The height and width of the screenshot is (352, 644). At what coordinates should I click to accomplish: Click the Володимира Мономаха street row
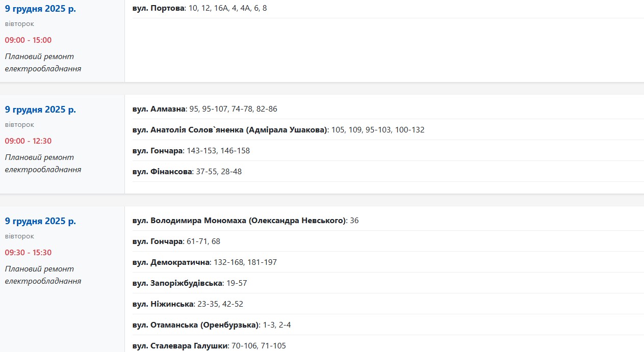click(x=245, y=221)
